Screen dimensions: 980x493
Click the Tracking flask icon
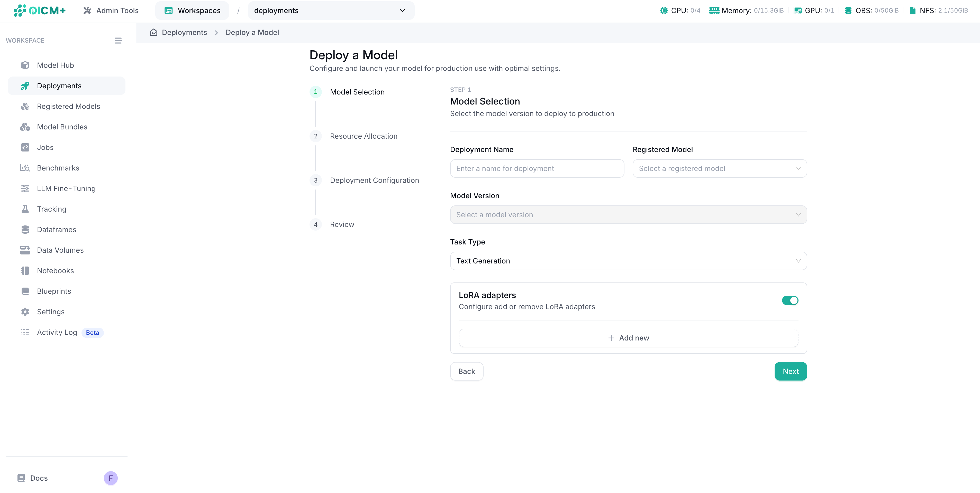click(x=25, y=209)
